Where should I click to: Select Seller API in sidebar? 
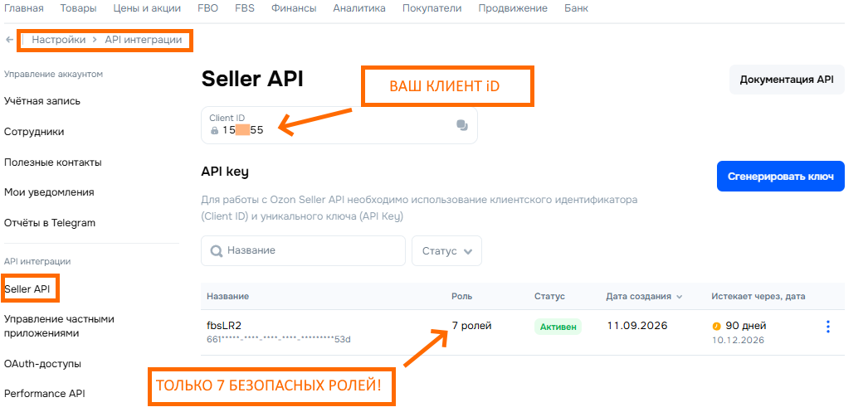(x=27, y=288)
